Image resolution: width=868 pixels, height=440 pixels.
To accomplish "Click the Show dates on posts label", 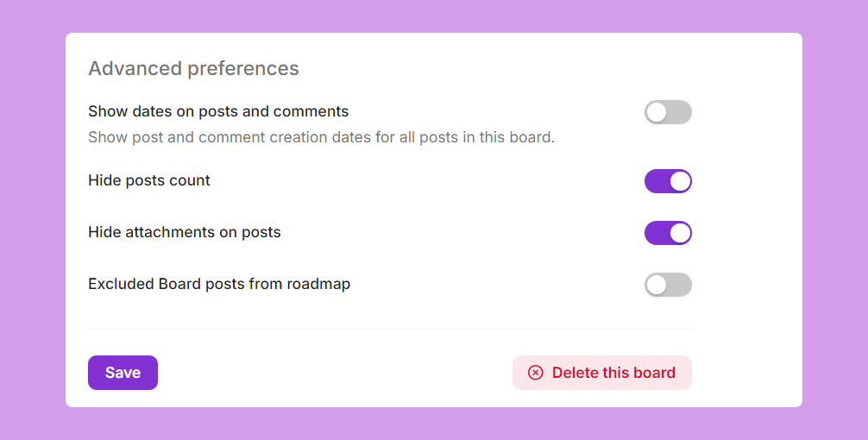I will click(218, 111).
